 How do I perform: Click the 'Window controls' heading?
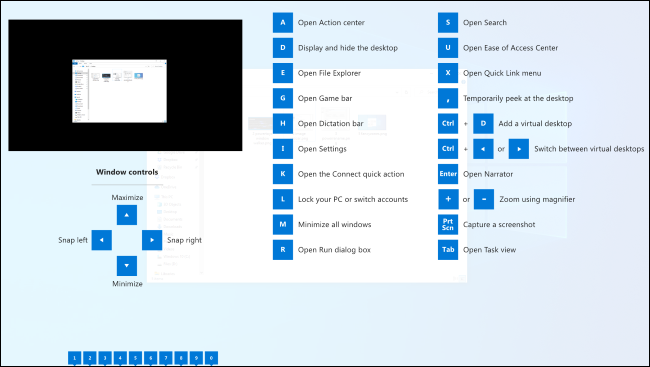click(x=127, y=172)
